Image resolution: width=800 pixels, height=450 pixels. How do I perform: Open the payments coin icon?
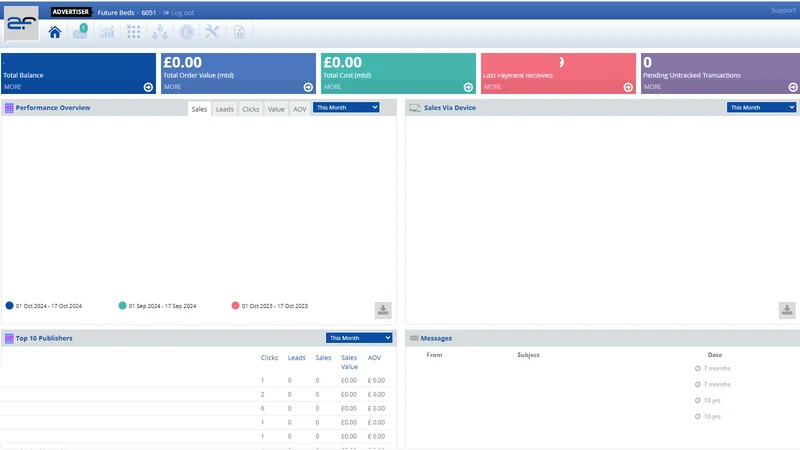(187, 32)
